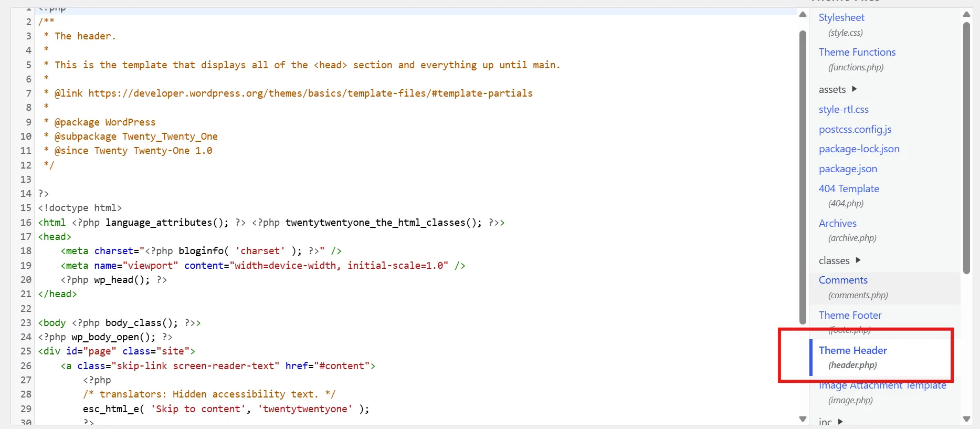Viewport: 980px width, 429px height.
Task: Open the 404 Template file
Action: (x=849, y=189)
